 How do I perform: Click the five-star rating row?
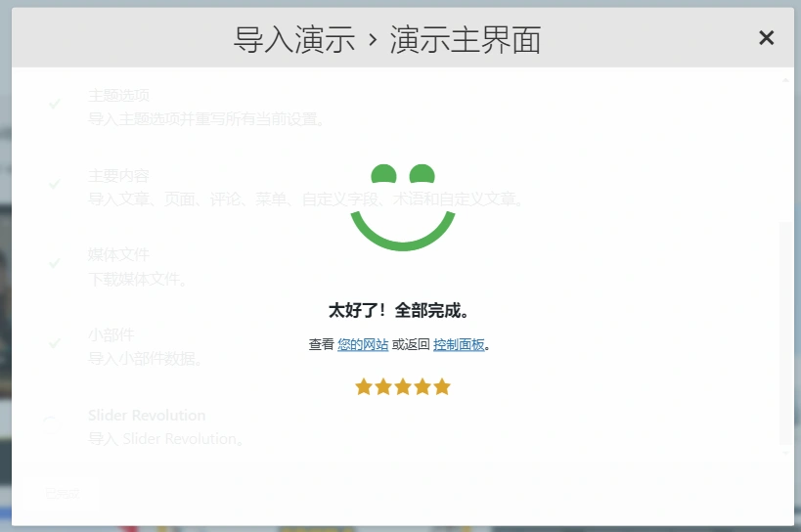point(403,387)
